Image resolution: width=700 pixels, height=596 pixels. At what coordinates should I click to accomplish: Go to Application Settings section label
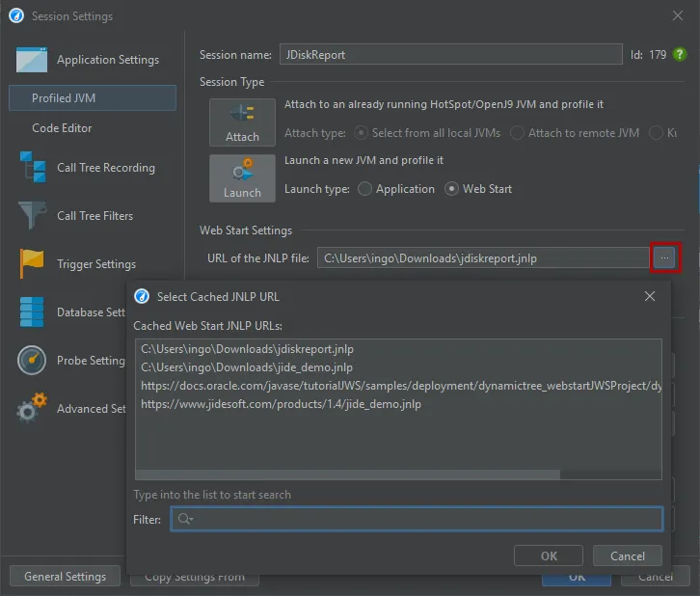point(108,60)
